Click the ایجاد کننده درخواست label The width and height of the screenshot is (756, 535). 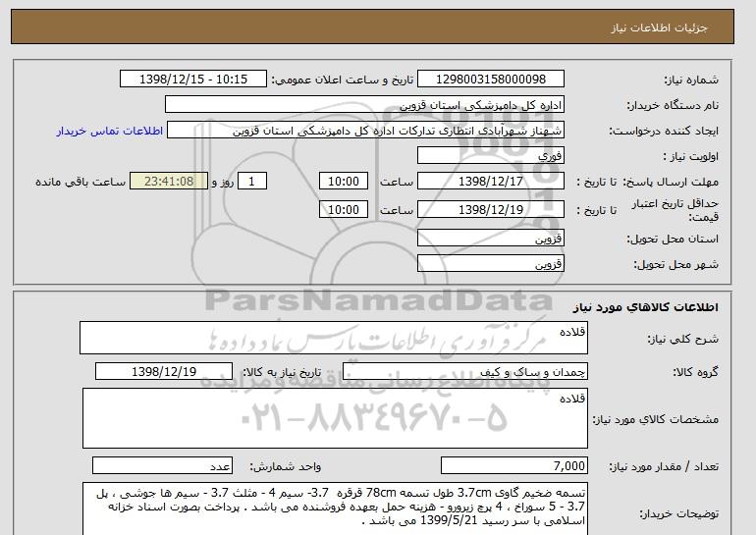click(664, 131)
